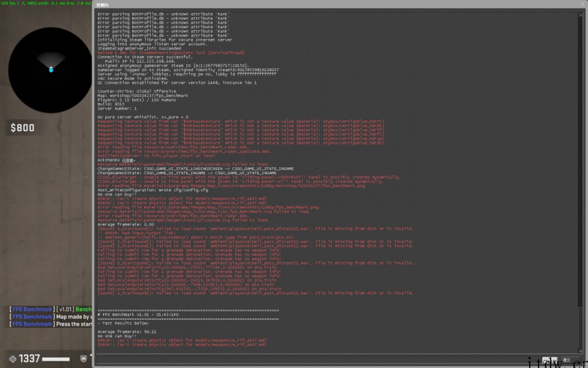This screenshot has width=588, height=368.
Task: Click the 1337 health value
Action: coord(29,359)
